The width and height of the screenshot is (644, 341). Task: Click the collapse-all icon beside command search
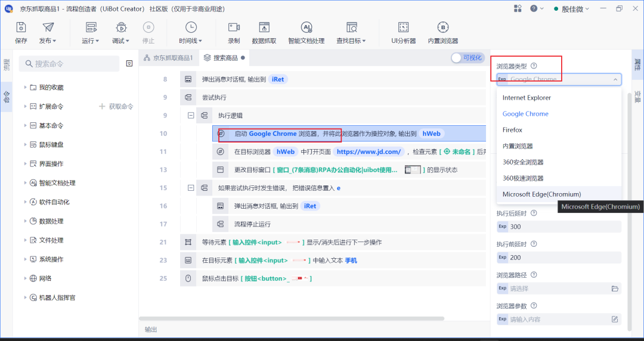(x=129, y=64)
